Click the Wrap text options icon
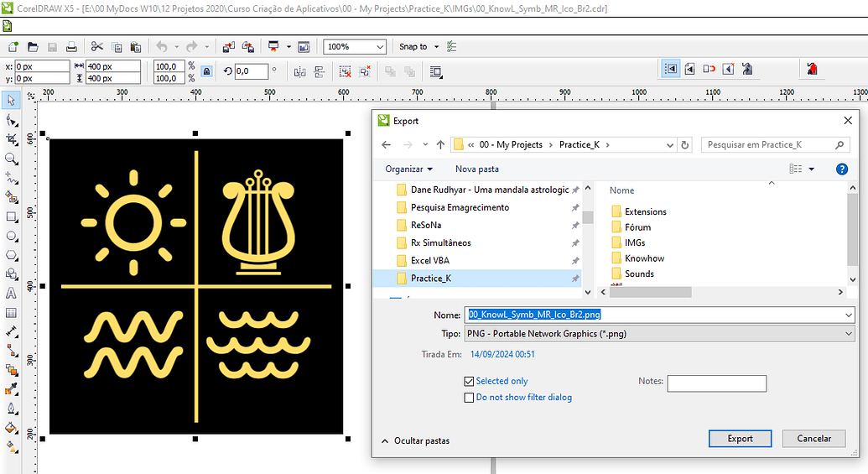The height and width of the screenshot is (474, 868). (x=436, y=71)
